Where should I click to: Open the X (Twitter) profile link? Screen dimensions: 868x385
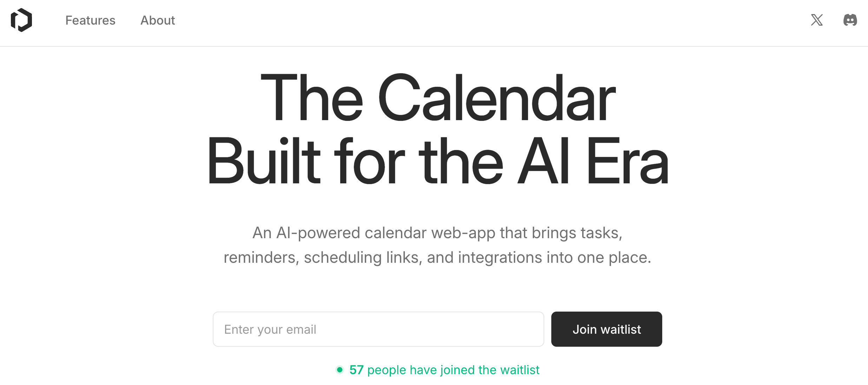[817, 20]
